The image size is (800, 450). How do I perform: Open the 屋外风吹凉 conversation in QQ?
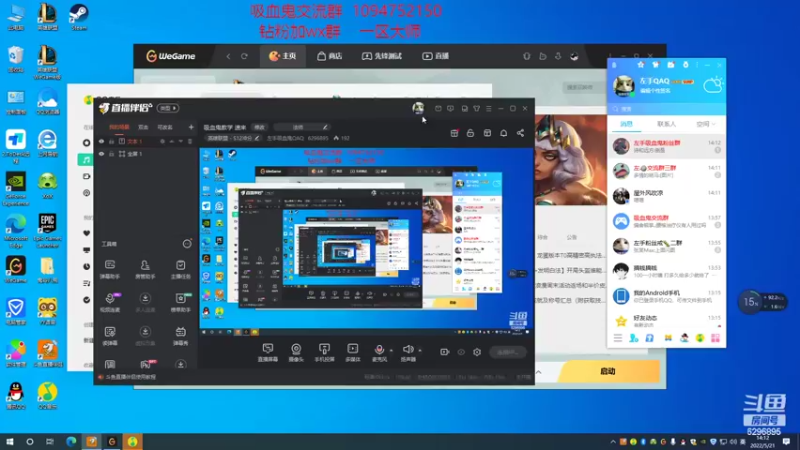point(666,196)
